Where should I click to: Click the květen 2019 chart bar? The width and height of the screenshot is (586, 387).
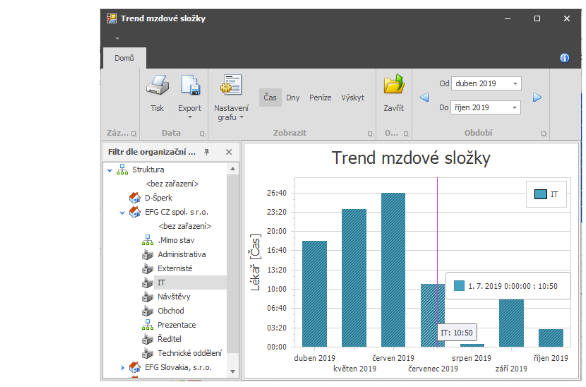(354, 278)
